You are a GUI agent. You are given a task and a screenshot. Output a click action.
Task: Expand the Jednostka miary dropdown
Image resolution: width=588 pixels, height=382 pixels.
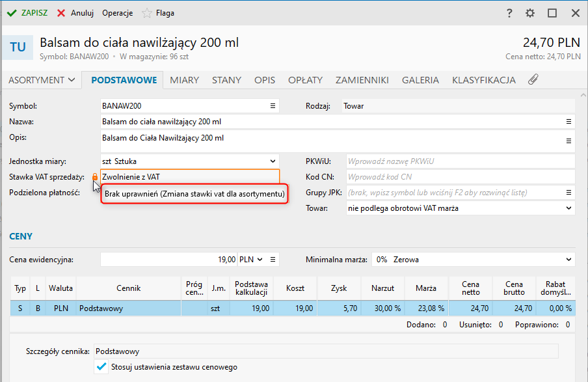(273, 161)
